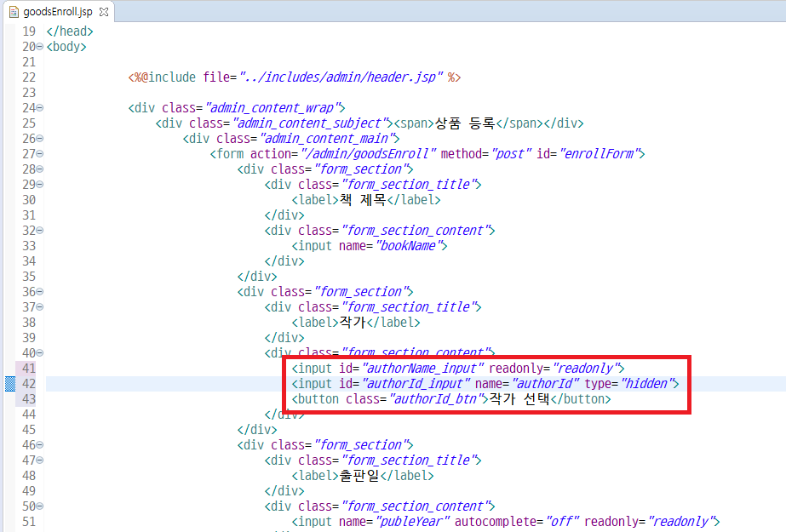The height and width of the screenshot is (532, 786).
Task: Collapse the fold marker at line 46
Action: pos(40,445)
